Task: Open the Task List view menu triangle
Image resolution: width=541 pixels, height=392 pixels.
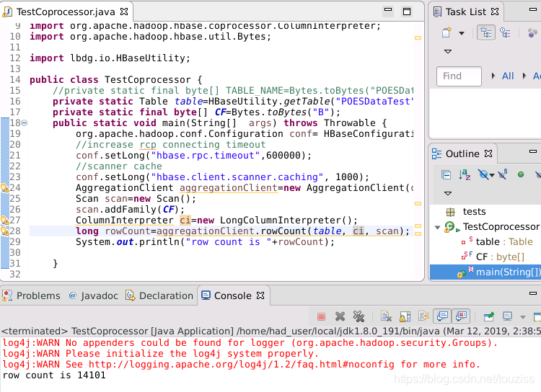Action: (448, 51)
